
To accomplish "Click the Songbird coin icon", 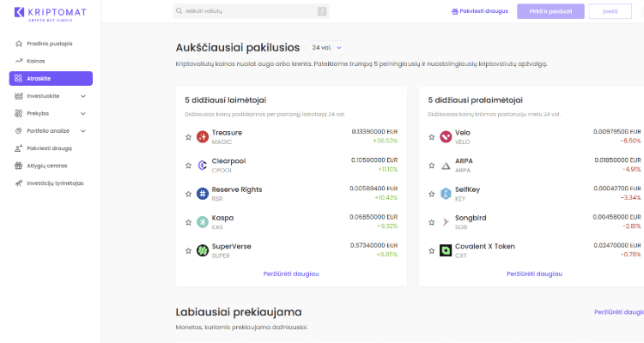I will click(x=446, y=222).
